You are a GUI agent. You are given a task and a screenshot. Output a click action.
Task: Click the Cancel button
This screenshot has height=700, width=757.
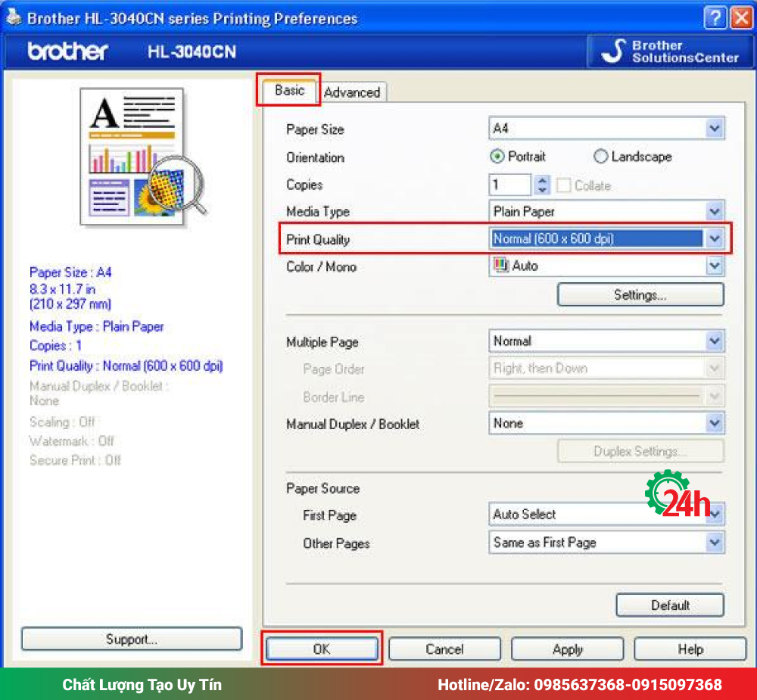pos(444,649)
